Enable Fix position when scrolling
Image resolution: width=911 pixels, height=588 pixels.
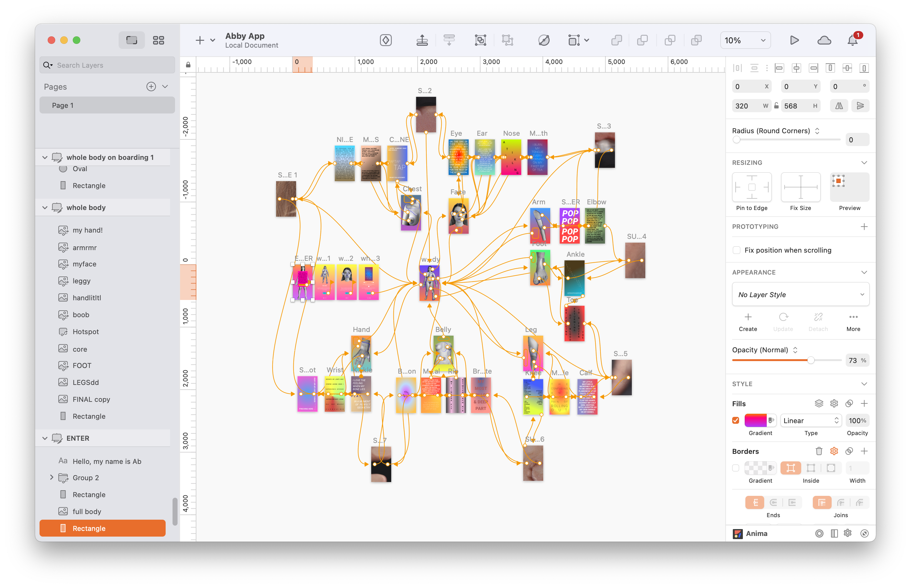pyautogui.click(x=736, y=250)
